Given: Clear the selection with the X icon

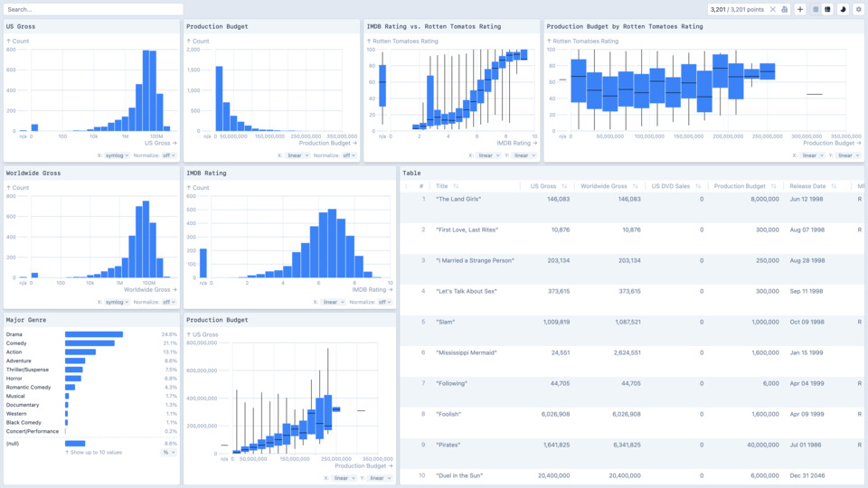Looking at the screenshot, I should (773, 9).
